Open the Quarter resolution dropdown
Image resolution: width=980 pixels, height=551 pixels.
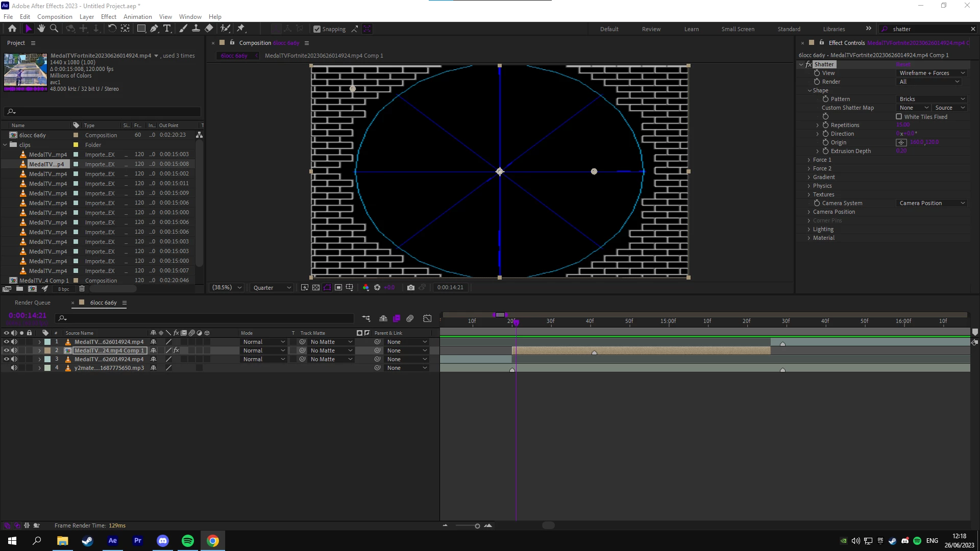tap(272, 288)
